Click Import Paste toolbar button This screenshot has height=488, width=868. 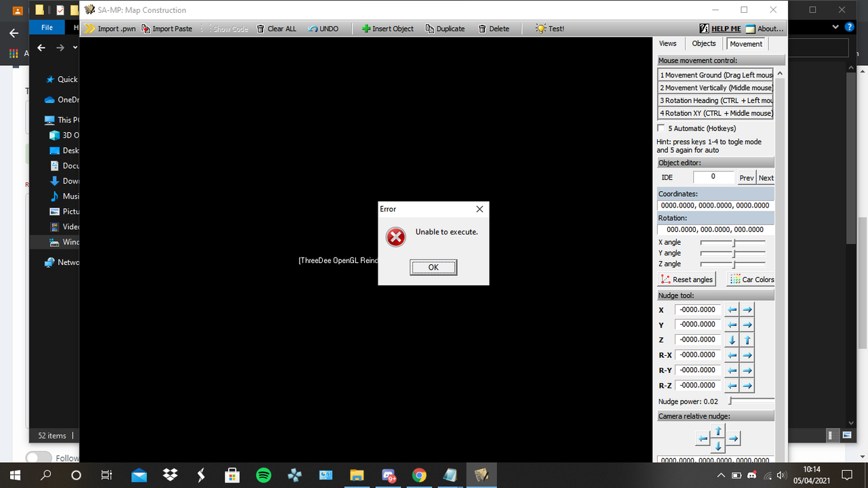pos(167,28)
